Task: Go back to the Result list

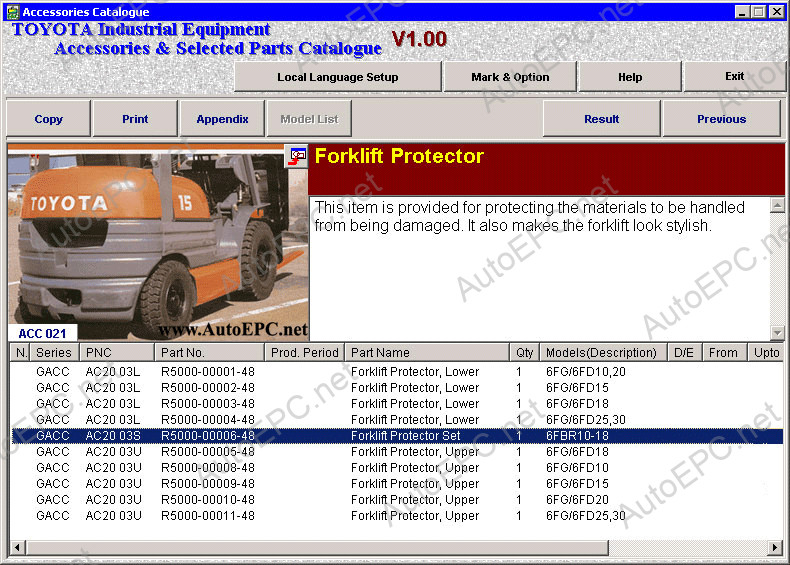Action: tap(601, 119)
